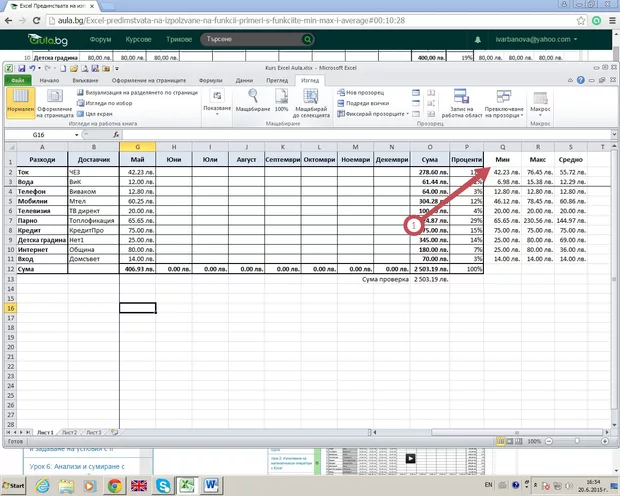Switch to sheet tab Лист2
The width and height of the screenshot is (620, 496).
[x=68, y=431]
